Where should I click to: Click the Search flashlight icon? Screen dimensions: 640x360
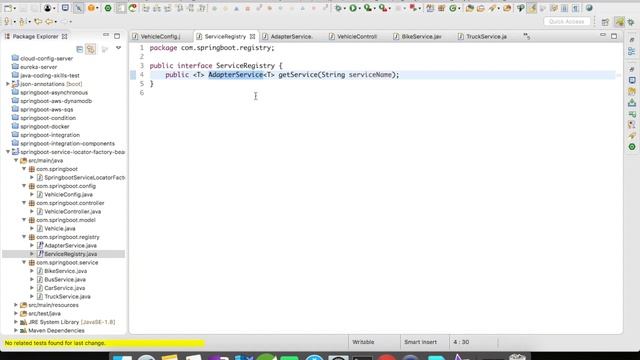coord(493,8)
